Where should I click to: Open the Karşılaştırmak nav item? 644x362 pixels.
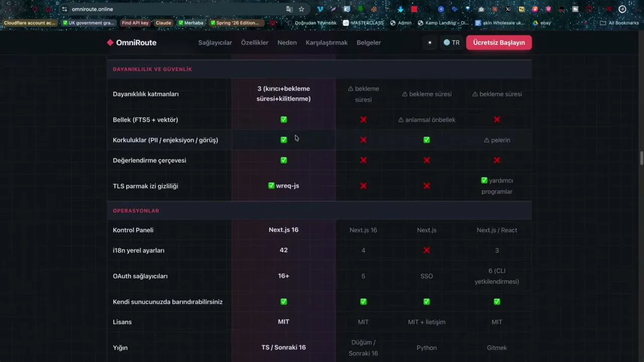pyautogui.click(x=327, y=43)
